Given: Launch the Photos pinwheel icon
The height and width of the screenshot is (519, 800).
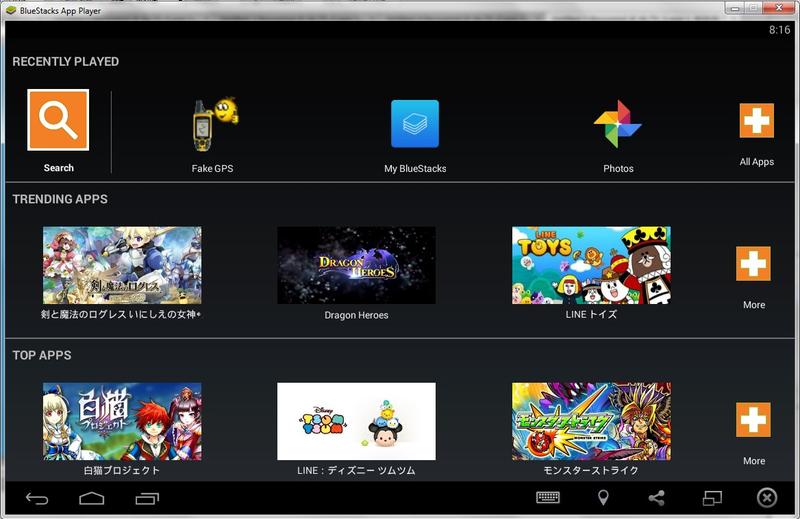Looking at the screenshot, I should (x=617, y=124).
